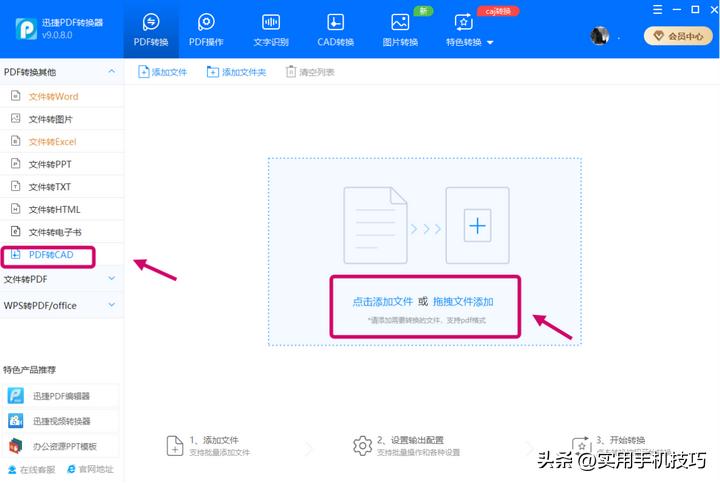Select 文件转电子书 in the sidebar
Viewport: 720px width, 483px height.
click(62, 231)
